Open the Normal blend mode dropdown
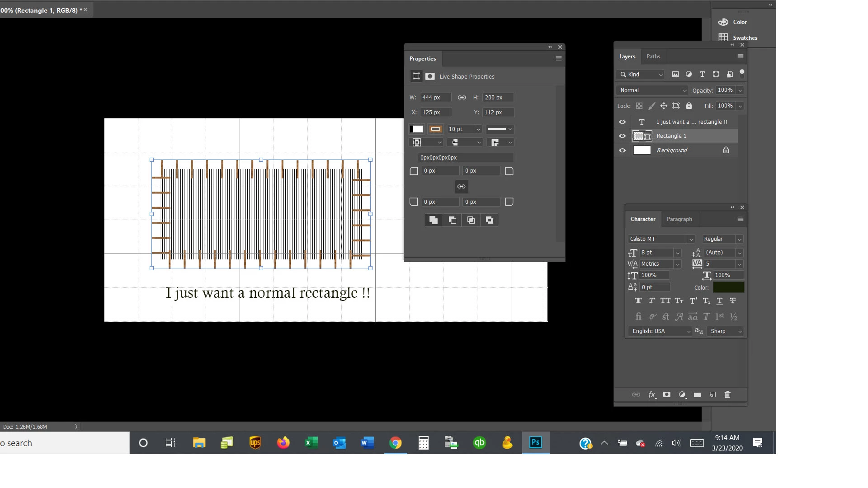 (652, 90)
